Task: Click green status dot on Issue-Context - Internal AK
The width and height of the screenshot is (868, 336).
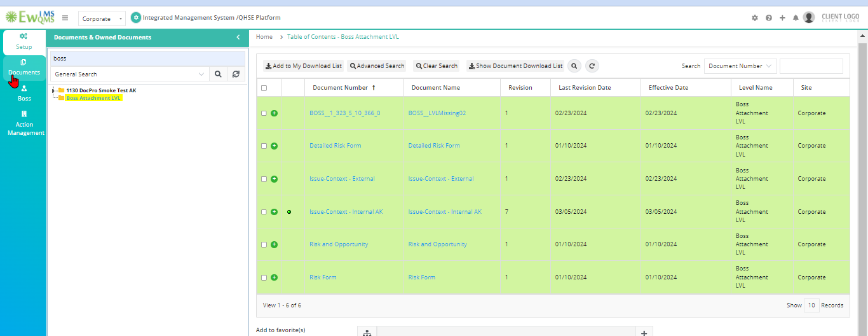Action: [x=289, y=212]
